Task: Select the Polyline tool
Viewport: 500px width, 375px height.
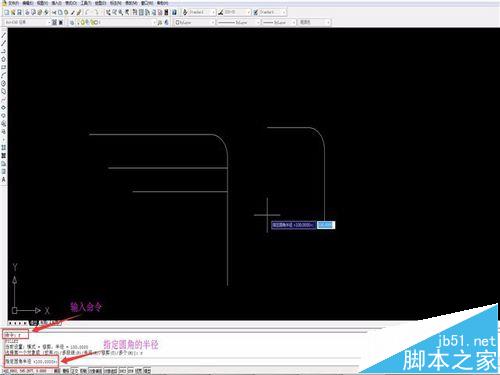Action: point(4,51)
